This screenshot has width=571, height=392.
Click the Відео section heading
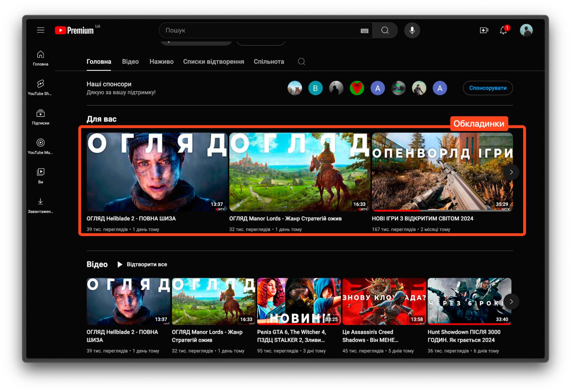pyautogui.click(x=97, y=264)
